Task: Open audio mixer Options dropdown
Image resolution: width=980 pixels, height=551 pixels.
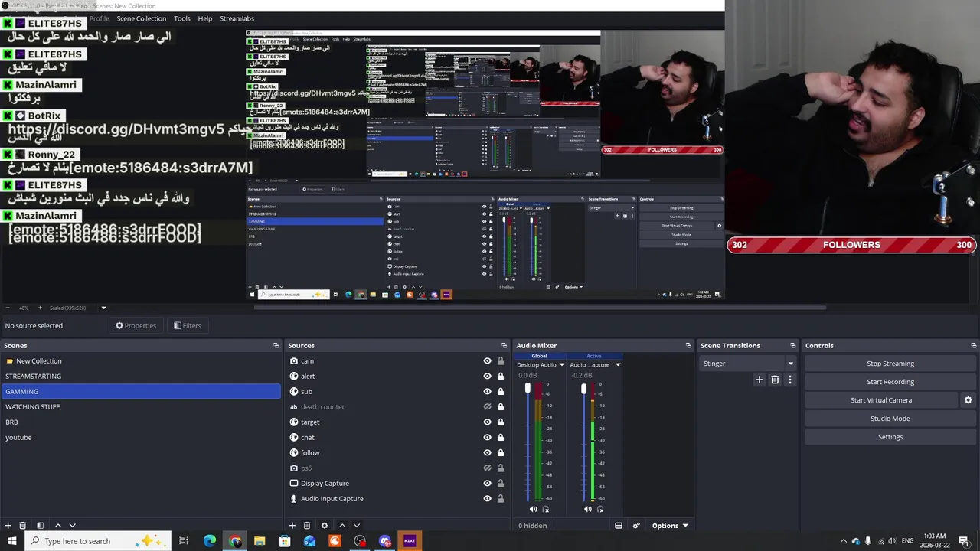Action: [x=670, y=526]
